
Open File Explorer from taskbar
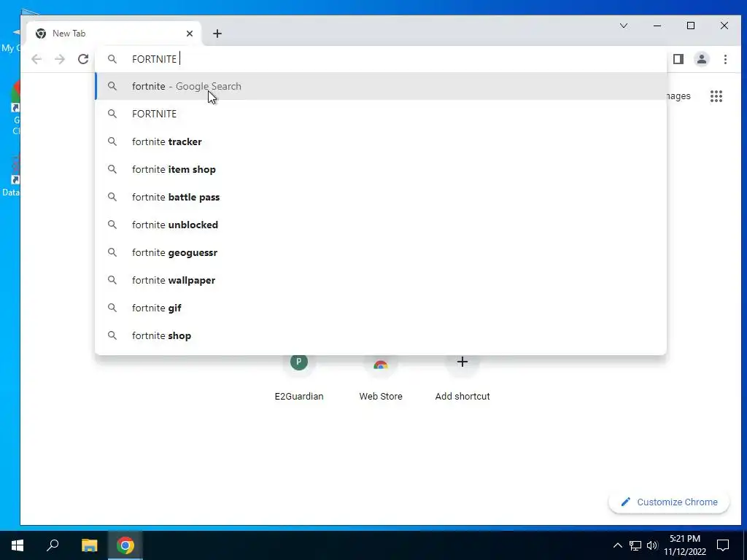click(x=89, y=545)
